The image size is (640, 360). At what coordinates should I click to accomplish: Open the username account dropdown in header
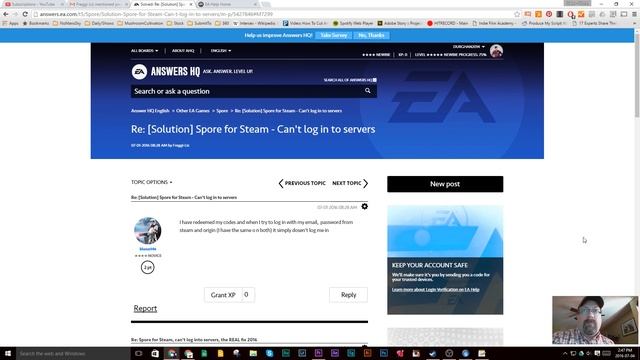pos(469,47)
